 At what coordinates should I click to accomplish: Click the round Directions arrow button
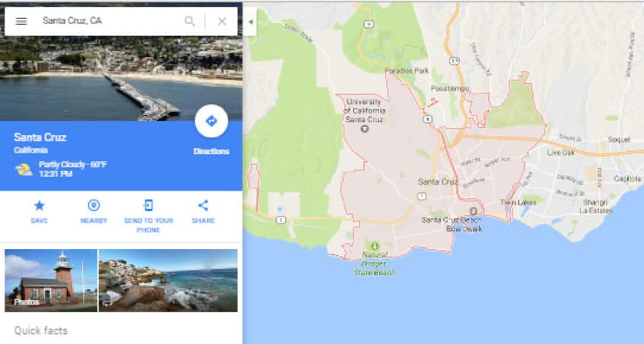(x=211, y=121)
